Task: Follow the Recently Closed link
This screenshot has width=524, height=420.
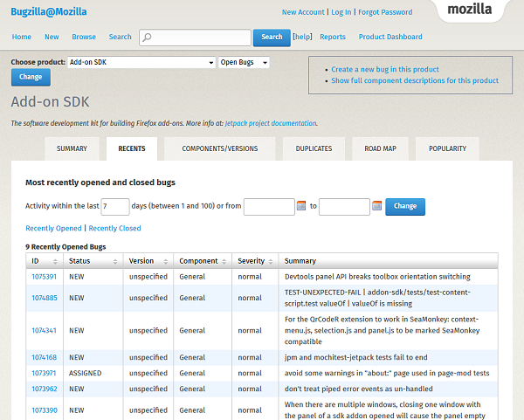Action: [x=114, y=228]
